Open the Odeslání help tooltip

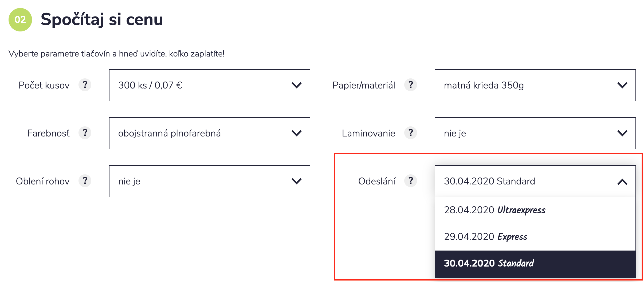411,181
